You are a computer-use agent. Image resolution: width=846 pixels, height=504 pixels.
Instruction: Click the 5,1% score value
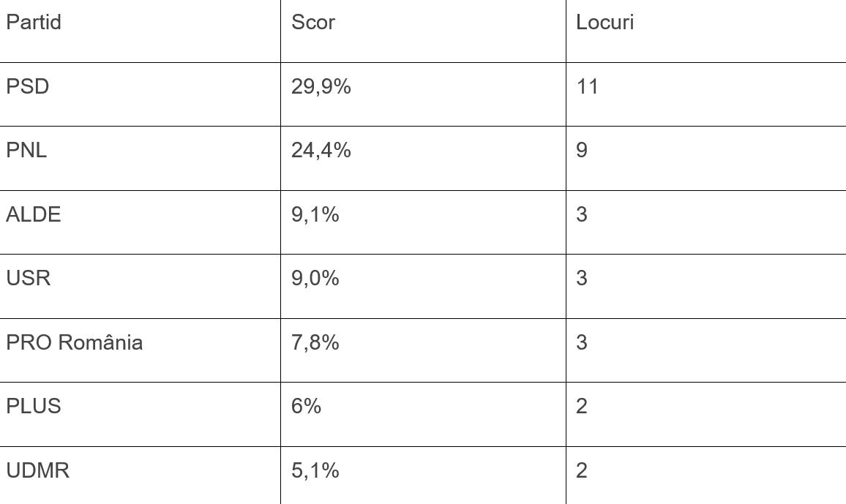tap(315, 470)
